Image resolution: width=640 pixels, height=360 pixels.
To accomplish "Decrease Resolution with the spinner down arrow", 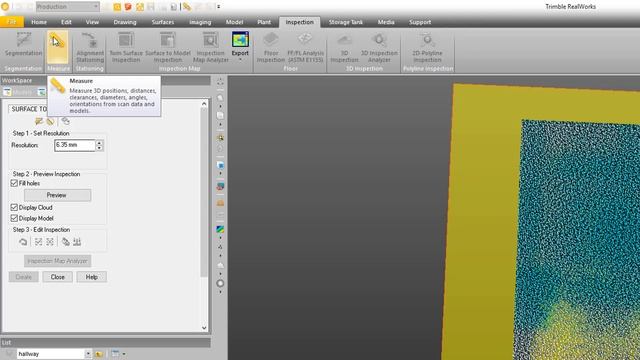I will click(99, 148).
